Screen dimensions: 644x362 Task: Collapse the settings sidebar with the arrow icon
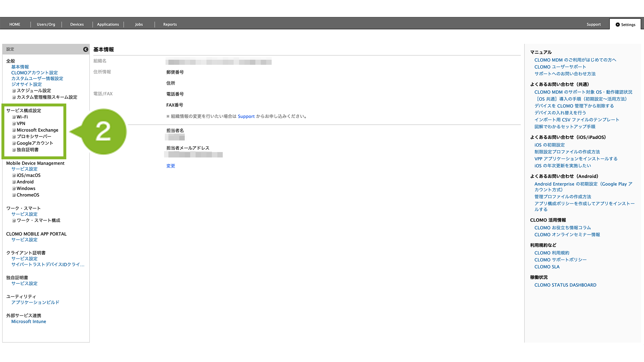click(85, 49)
